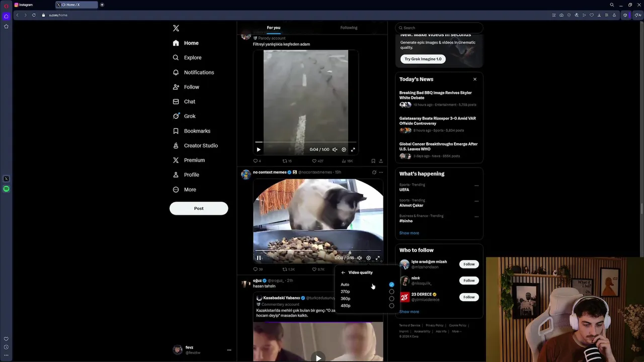Select the Home / X browser tab
644x362 pixels.
(75, 5)
